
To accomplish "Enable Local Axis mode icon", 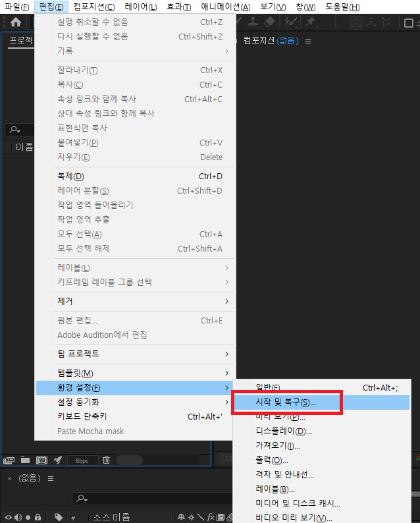I will click(356, 22).
